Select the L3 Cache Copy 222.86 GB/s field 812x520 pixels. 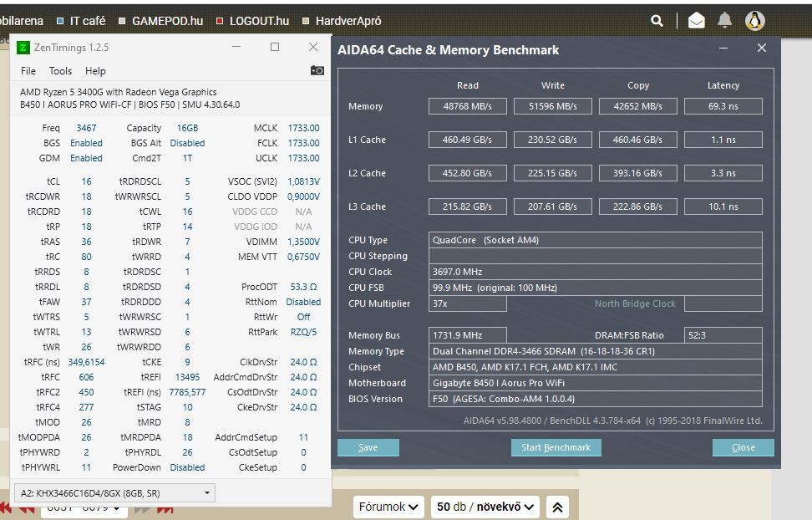pyautogui.click(x=638, y=206)
